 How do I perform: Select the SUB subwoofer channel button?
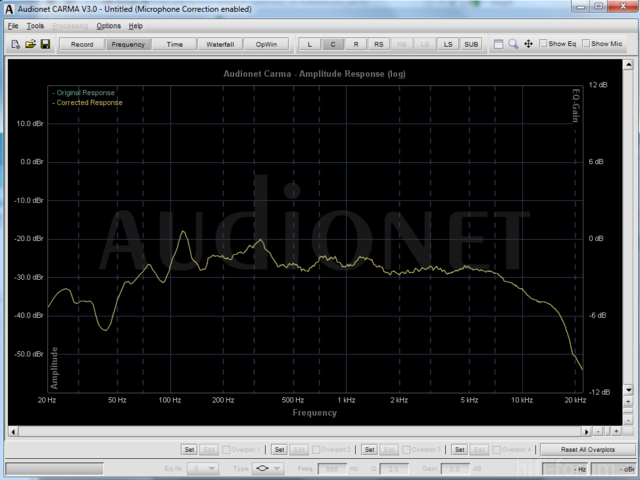pyautogui.click(x=471, y=44)
